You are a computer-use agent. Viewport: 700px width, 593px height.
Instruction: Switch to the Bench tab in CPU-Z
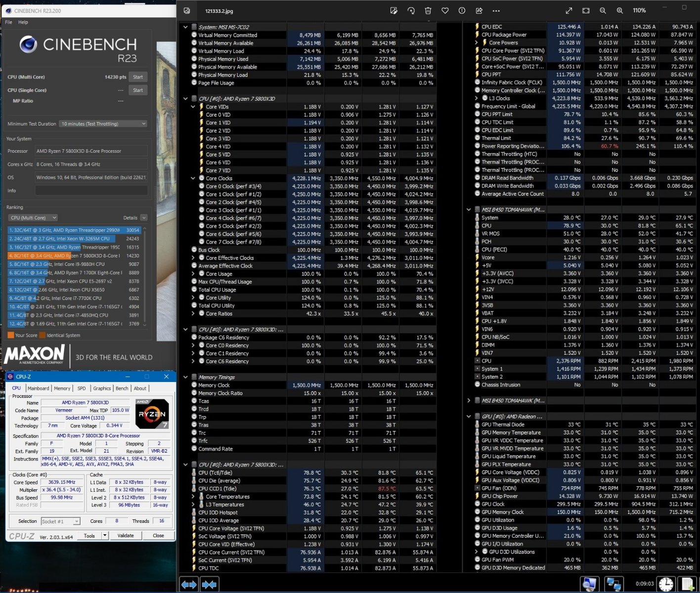pos(122,388)
